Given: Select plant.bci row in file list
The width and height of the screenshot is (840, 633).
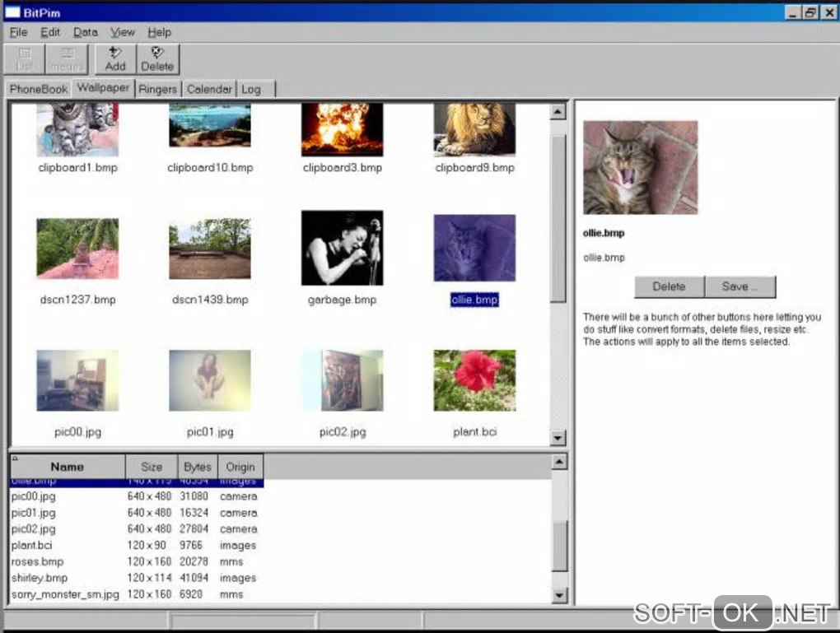Looking at the screenshot, I should point(137,545).
